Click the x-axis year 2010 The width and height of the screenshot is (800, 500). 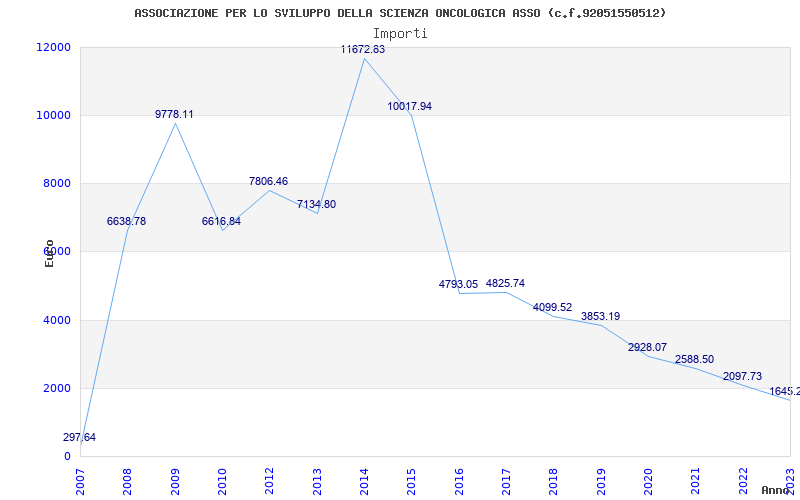point(222,481)
